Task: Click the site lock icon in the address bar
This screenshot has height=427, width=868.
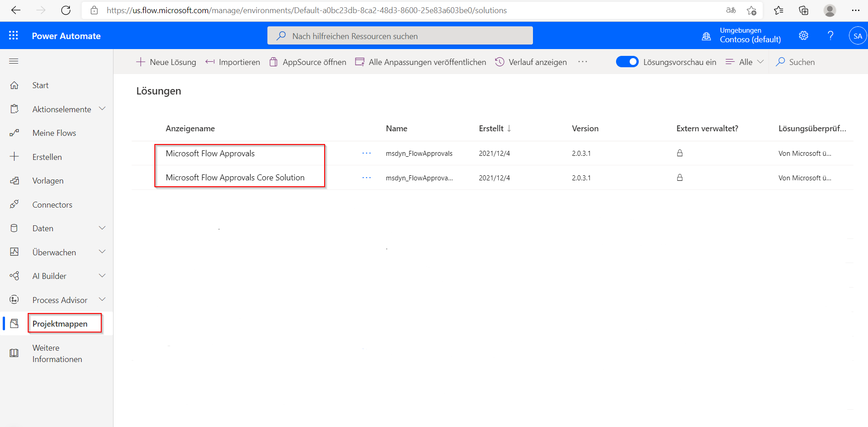Action: tap(94, 10)
